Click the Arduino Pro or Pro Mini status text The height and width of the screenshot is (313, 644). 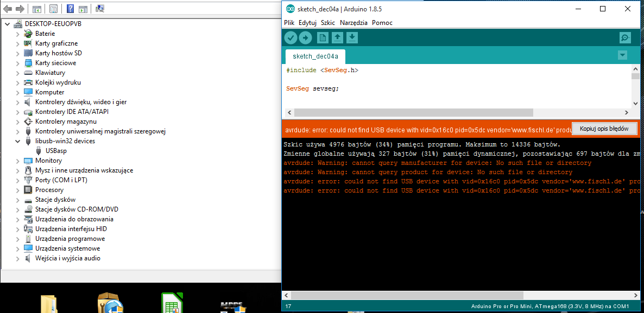550,306
